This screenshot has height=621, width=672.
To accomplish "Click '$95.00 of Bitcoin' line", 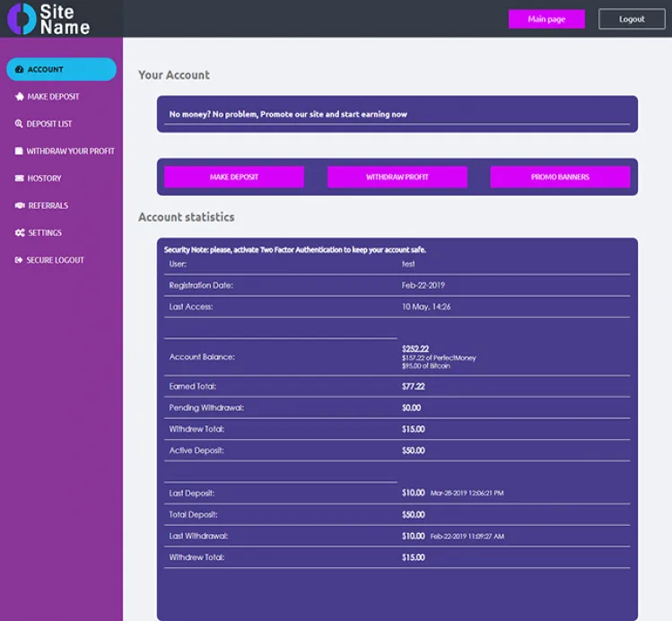I will (426, 366).
